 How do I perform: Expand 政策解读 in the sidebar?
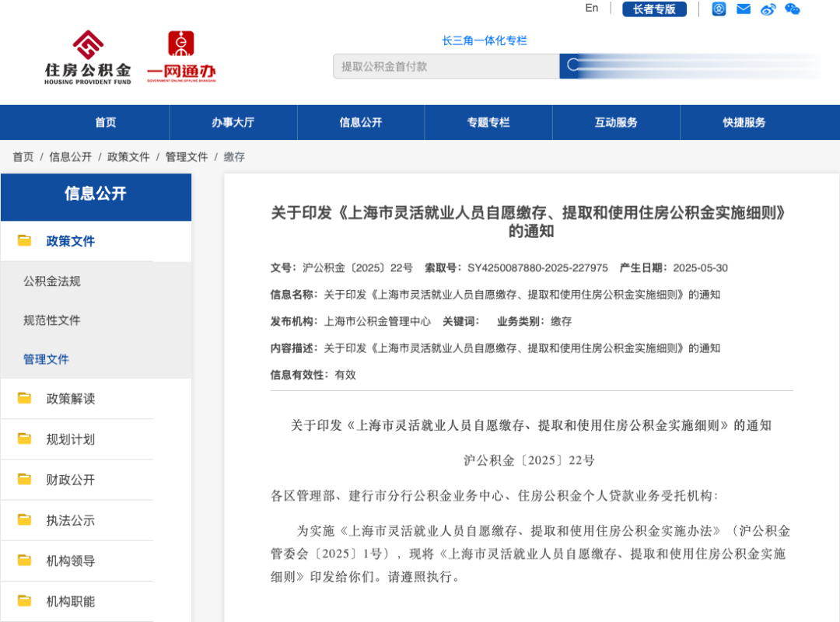click(x=70, y=399)
